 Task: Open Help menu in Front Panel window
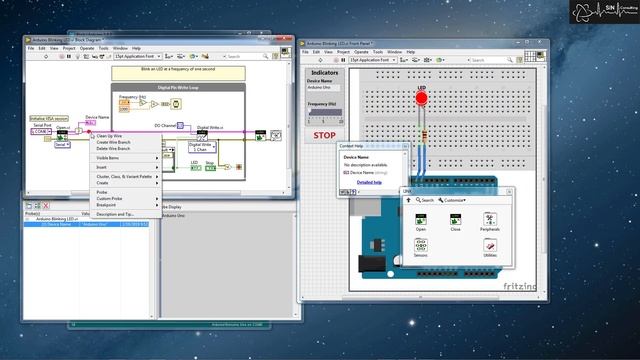tap(411, 52)
